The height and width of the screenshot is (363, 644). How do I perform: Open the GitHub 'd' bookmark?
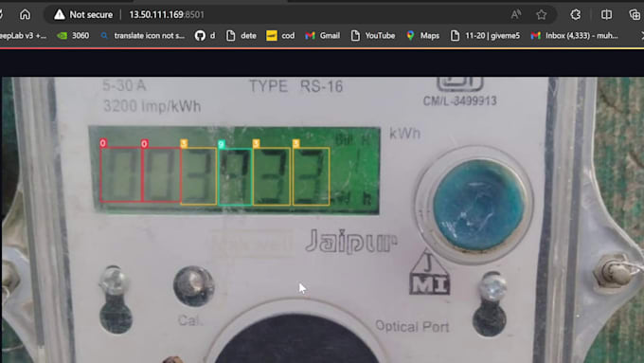(x=205, y=36)
